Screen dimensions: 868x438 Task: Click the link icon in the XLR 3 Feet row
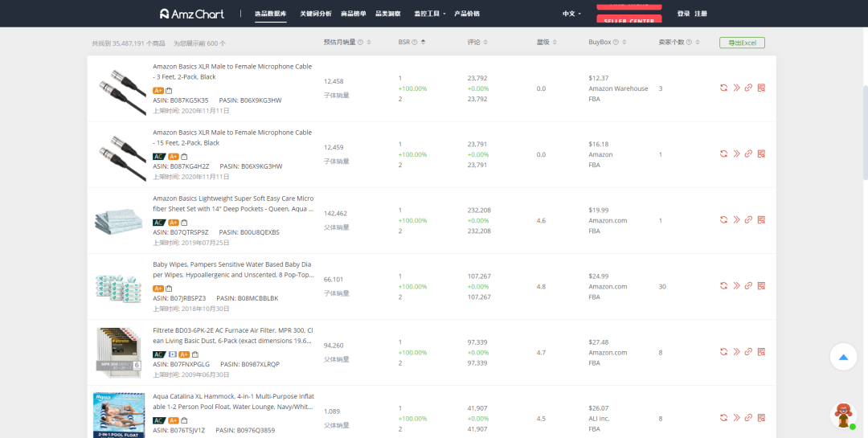pyautogui.click(x=748, y=88)
